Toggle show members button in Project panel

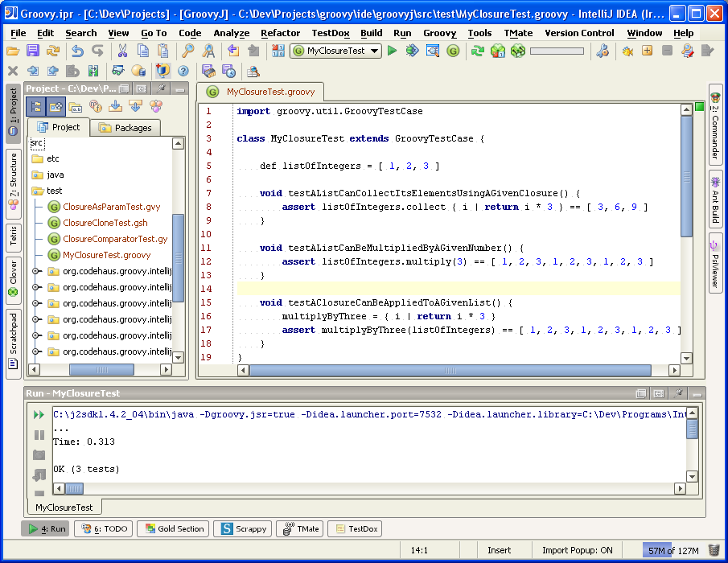pyautogui.click(x=95, y=107)
